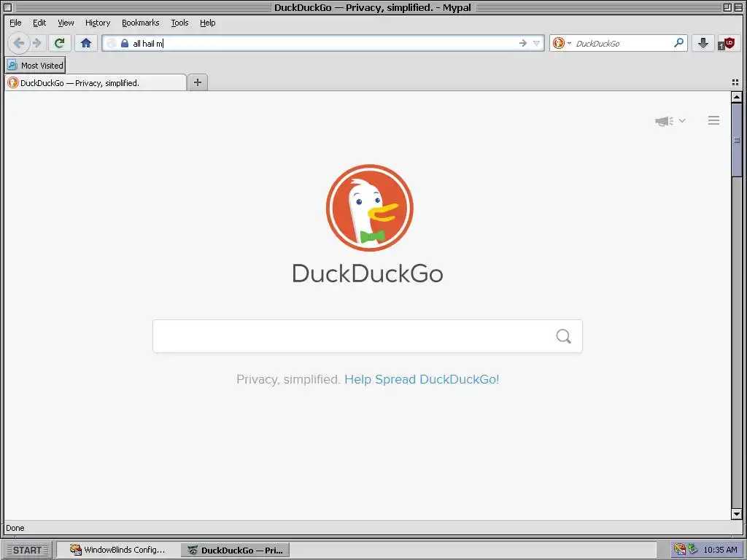Select the DuckDuckGo — Privacy, simplified tab

(96, 83)
